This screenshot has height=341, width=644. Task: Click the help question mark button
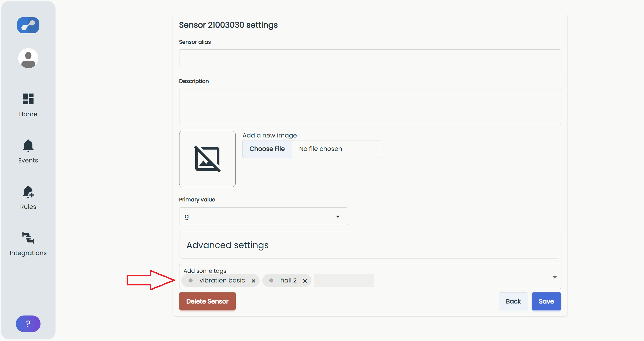click(28, 324)
